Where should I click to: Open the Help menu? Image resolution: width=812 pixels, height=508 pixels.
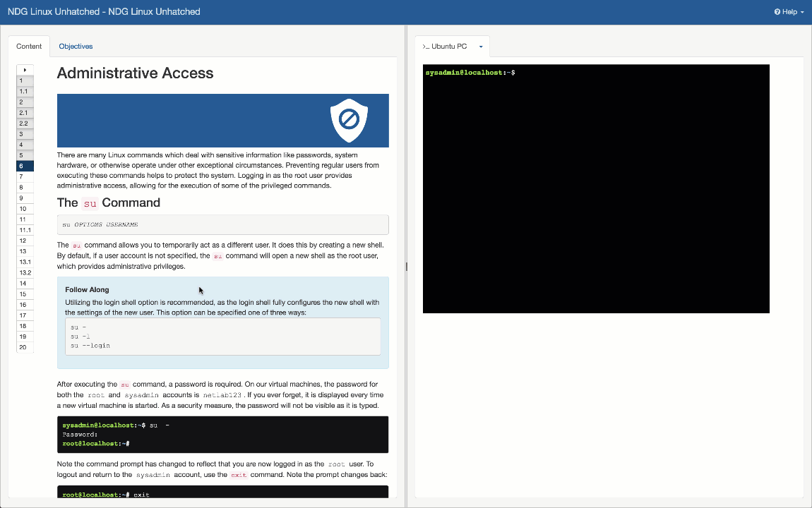(x=789, y=12)
